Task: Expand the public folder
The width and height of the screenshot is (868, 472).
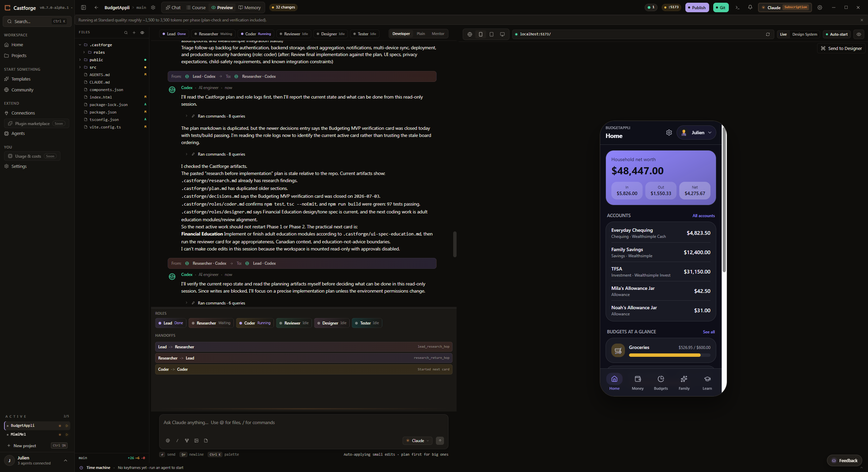Action: tap(80, 60)
